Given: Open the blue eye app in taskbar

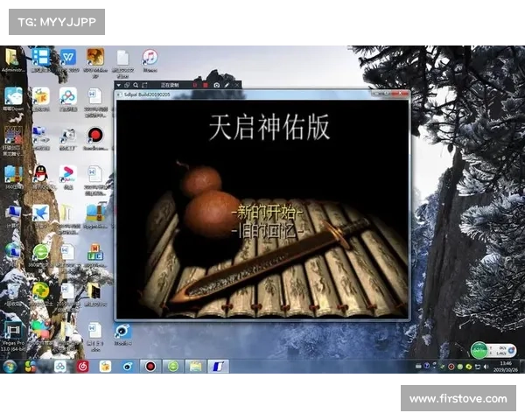Looking at the screenshot, I should pos(128,367).
